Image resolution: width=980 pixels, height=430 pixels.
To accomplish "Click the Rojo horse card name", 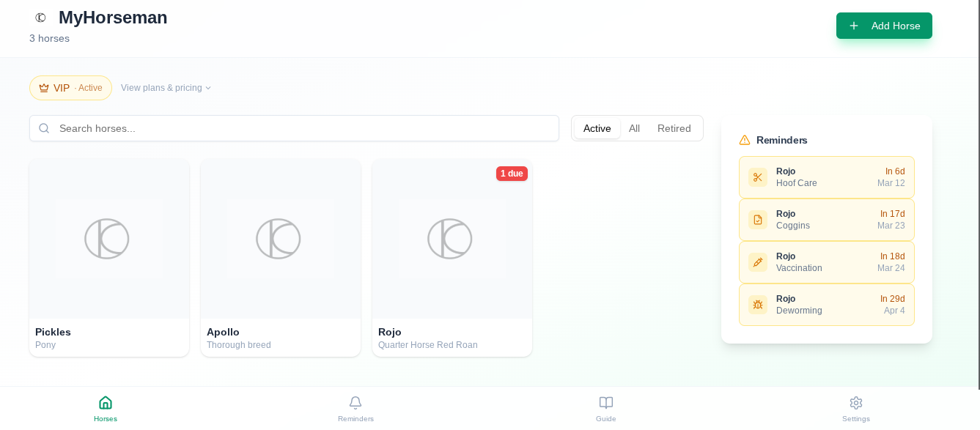I will (390, 332).
